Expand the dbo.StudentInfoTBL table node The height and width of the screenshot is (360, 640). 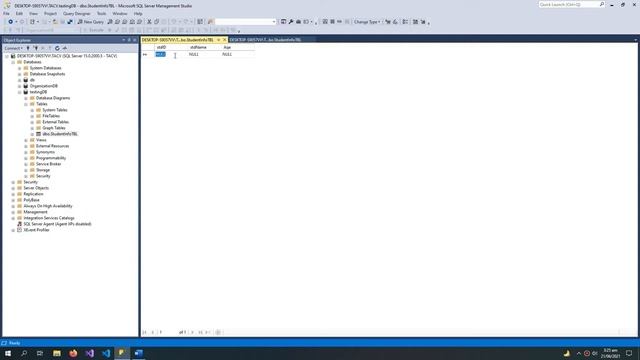click(32, 134)
